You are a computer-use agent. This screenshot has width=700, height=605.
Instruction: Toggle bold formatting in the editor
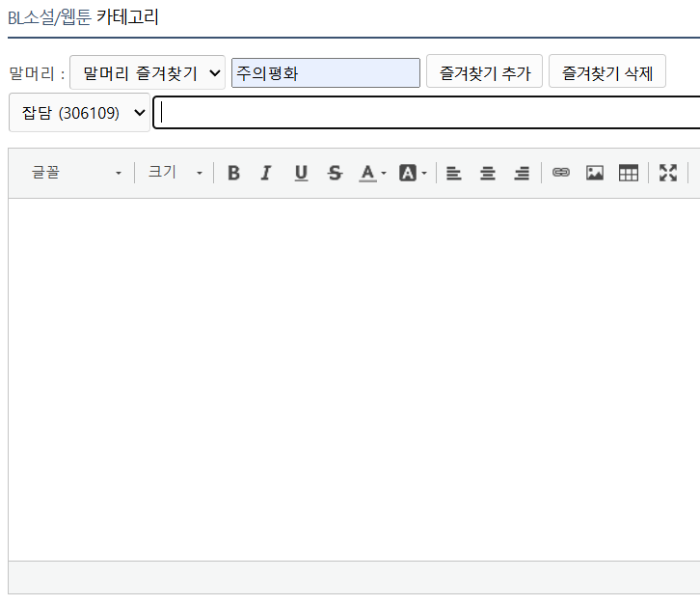233,173
